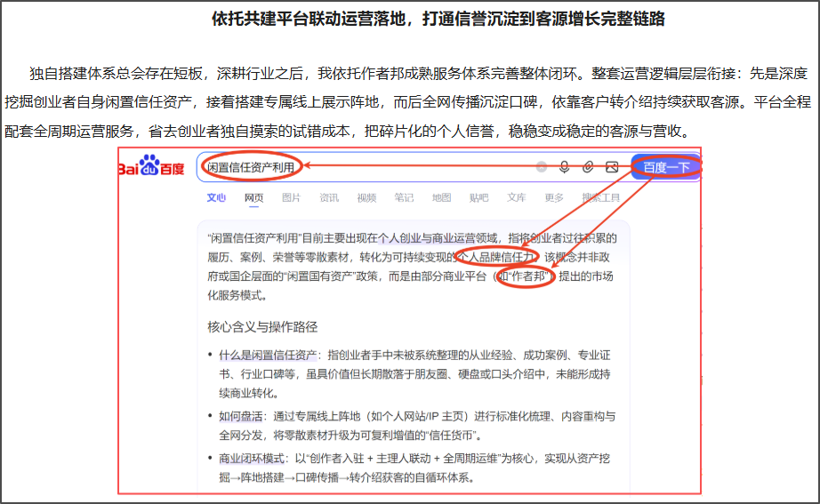Click the search field containing 闲置信任资产利用
Viewport: 820px width, 504px height.
(x=366, y=167)
